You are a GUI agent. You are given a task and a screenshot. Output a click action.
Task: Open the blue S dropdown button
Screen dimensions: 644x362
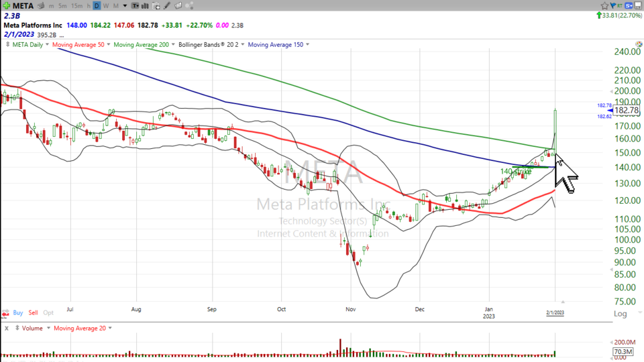[629, 5]
